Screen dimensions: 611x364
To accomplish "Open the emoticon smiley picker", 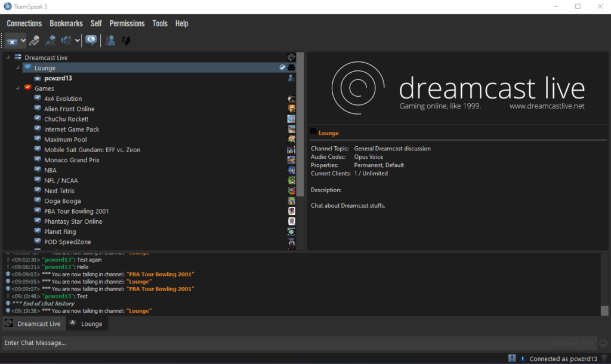I will tap(603, 343).
